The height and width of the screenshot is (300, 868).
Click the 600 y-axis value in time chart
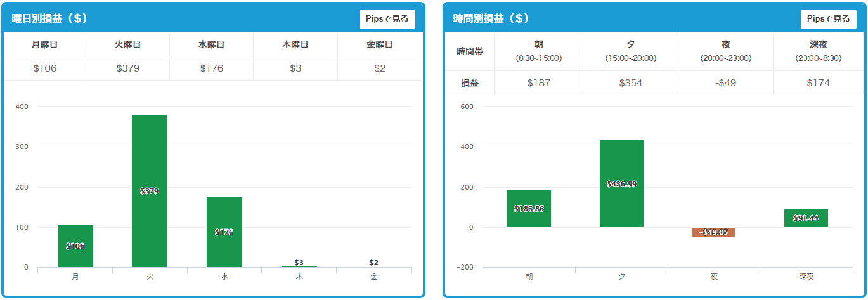click(466, 107)
